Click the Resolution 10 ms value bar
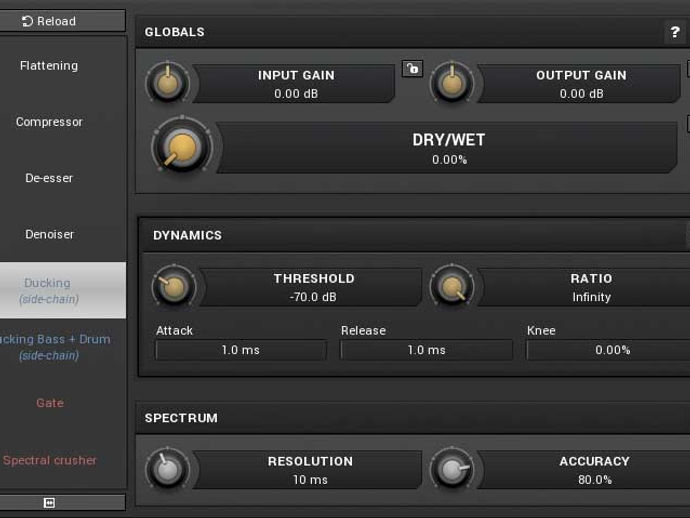690x518 pixels. tap(307, 470)
